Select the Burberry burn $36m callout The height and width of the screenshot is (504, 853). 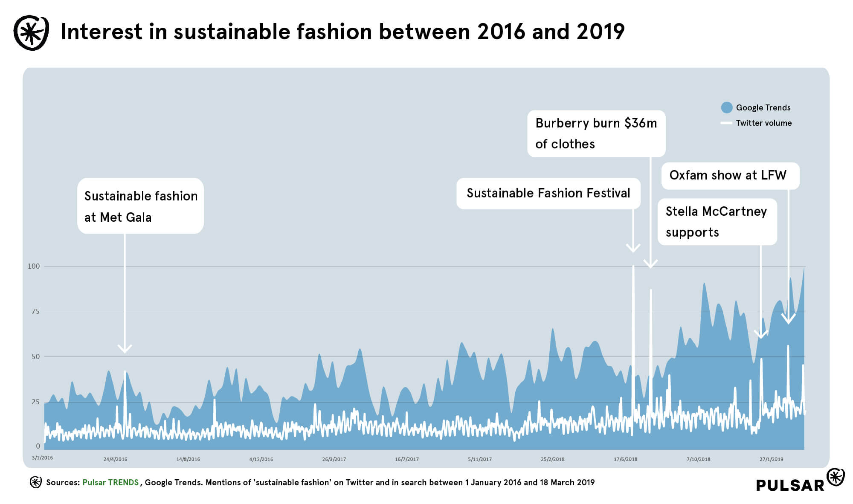click(596, 133)
